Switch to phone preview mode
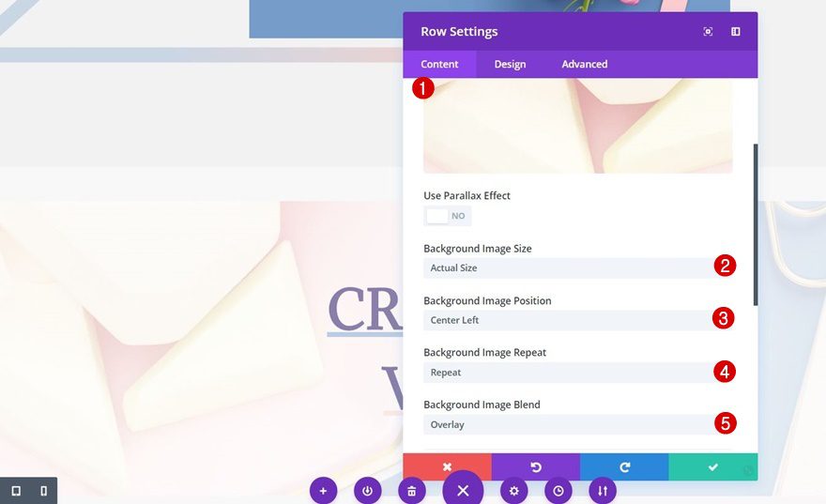Screen dimensions: 826x504 [43, 491]
